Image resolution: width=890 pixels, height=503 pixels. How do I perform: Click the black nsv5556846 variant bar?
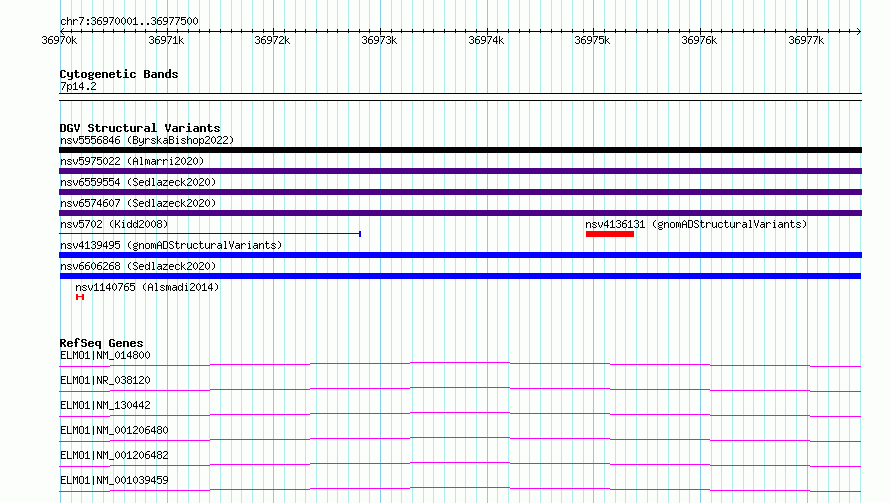(460, 150)
